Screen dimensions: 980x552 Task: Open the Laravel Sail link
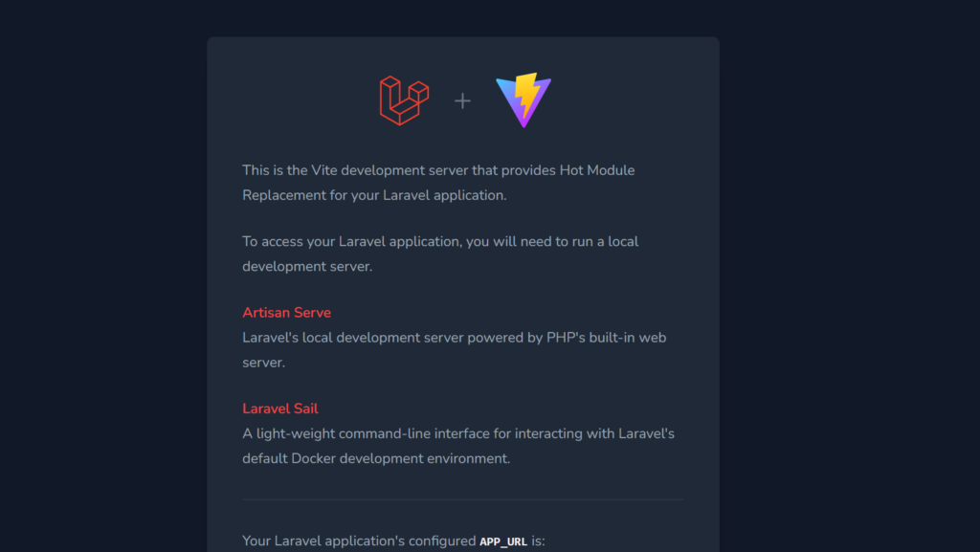point(279,408)
